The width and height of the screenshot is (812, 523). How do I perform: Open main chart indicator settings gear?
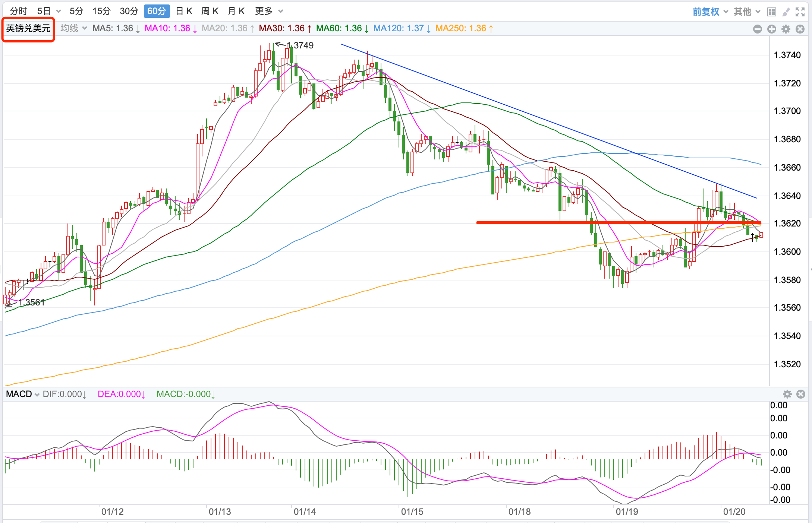coord(786,29)
